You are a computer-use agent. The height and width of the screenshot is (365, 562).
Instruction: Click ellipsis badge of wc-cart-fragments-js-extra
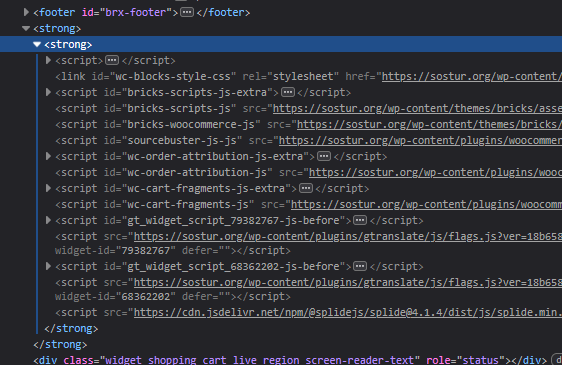click(306, 188)
